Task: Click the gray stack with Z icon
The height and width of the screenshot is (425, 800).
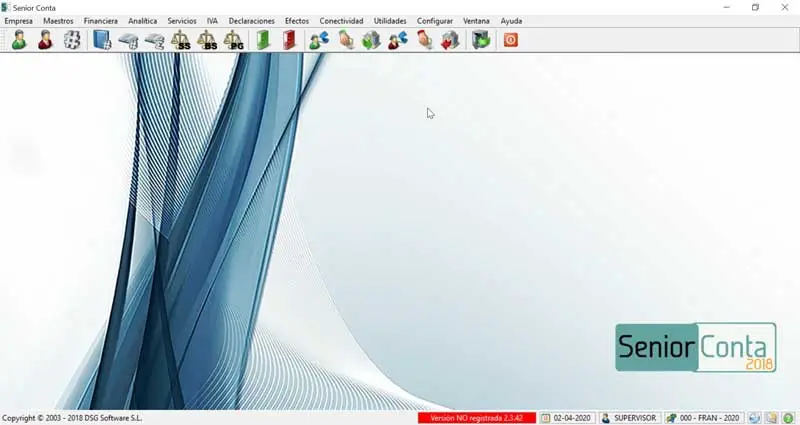Action: (x=154, y=41)
